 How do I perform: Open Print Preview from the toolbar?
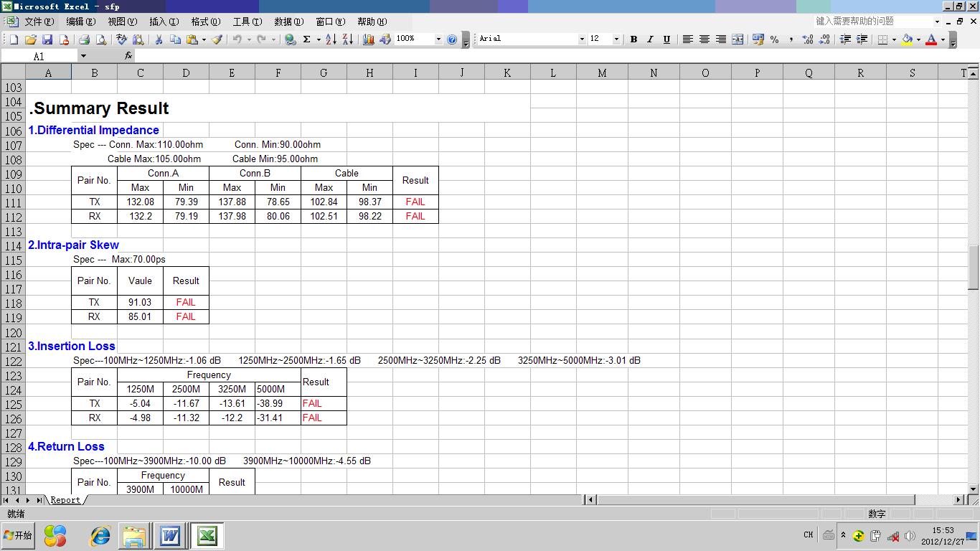tap(100, 39)
